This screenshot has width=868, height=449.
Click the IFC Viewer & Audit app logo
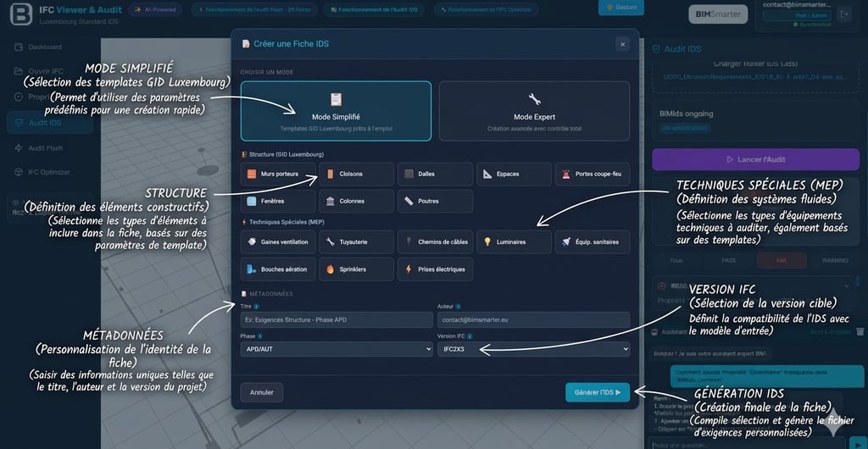coord(21,14)
